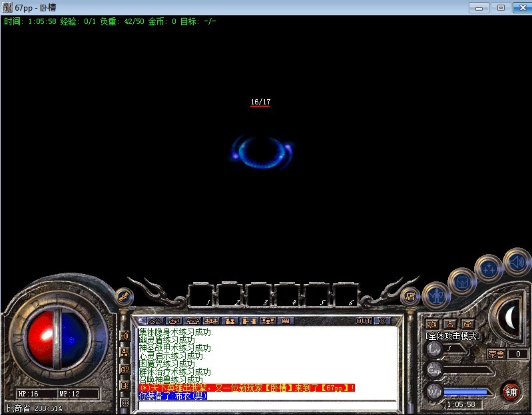Screen dimensions: 532x415
Task: Click the Wgt weight orb
Action: coord(434,392)
